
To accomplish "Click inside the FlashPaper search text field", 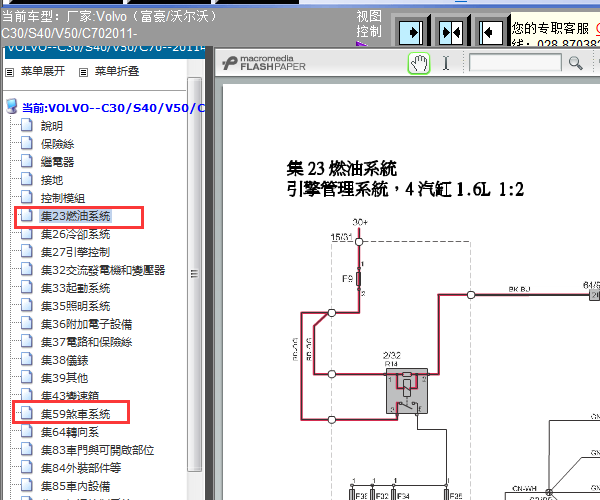I will click(515, 62).
